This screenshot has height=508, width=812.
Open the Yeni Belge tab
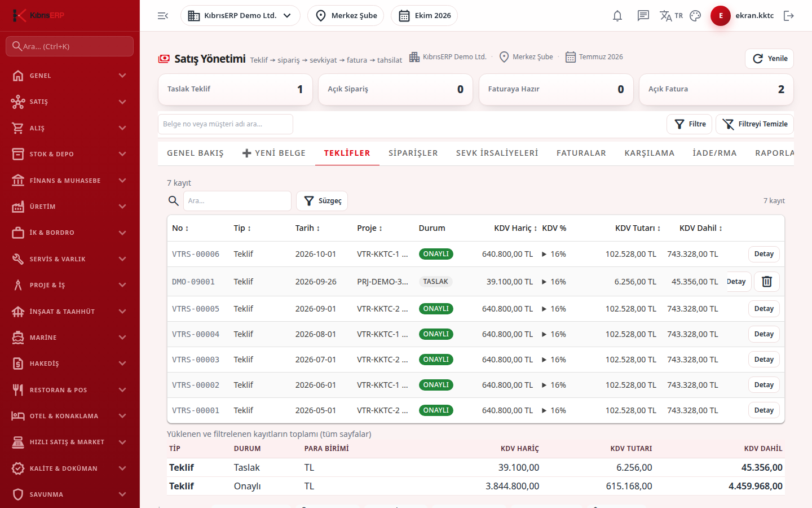tap(274, 153)
